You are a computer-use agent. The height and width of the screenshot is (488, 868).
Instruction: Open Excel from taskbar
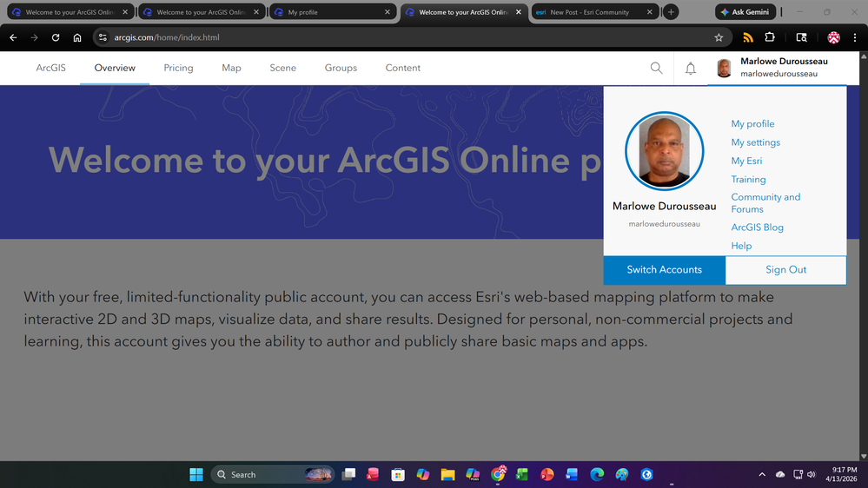(521, 475)
